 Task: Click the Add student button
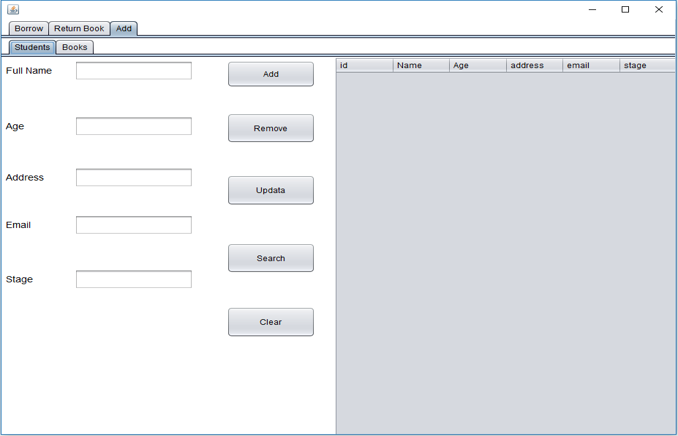(271, 74)
